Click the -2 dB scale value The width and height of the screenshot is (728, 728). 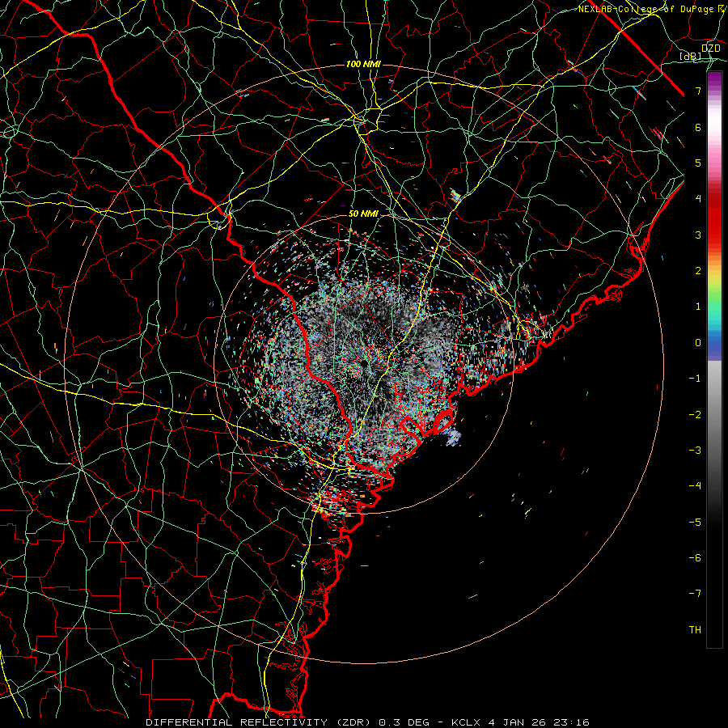click(695, 415)
